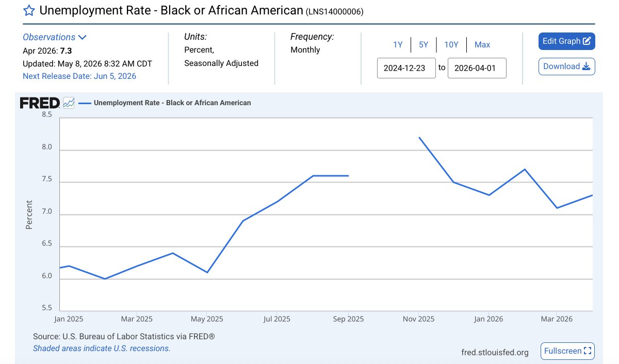
Task: Open the Edit Graph panel
Action: 567,41
